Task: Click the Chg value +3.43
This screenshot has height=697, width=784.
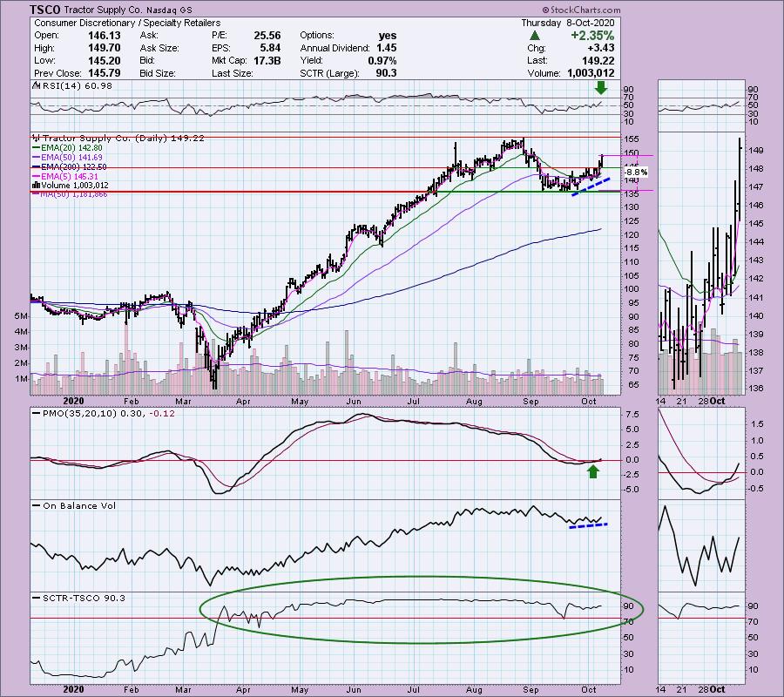Action: coord(600,48)
